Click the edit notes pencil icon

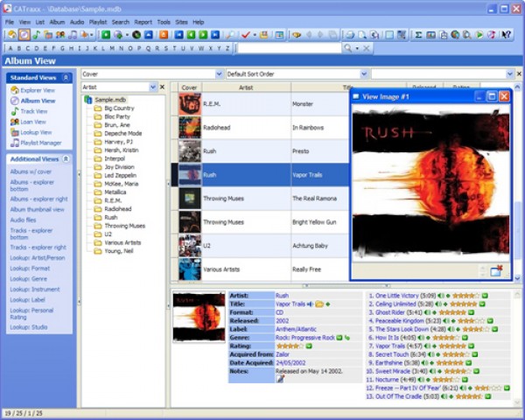click(x=280, y=379)
